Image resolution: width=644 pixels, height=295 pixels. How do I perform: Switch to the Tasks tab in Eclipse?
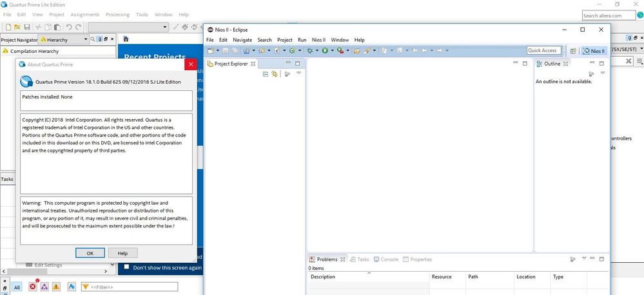coord(359,260)
